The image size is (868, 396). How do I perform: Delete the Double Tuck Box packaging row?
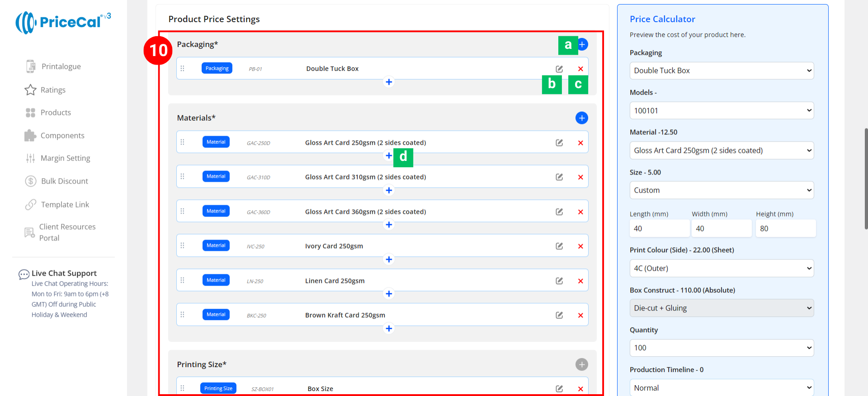[x=580, y=69]
